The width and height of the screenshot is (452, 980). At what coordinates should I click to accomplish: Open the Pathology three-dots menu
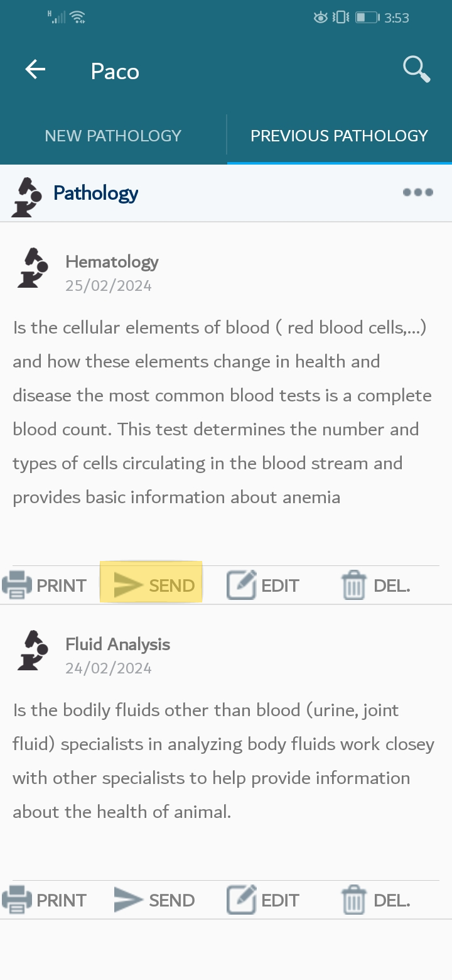(x=418, y=192)
